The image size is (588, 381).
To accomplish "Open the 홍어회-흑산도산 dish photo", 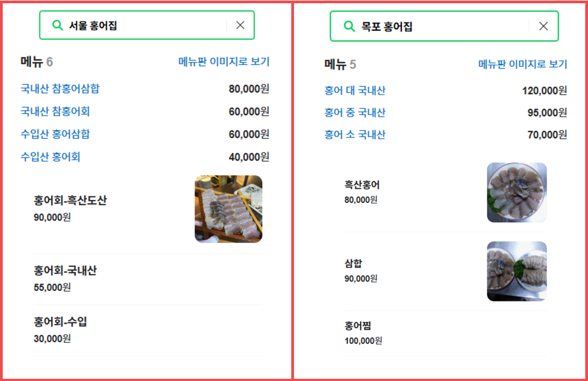I will point(228,208).
